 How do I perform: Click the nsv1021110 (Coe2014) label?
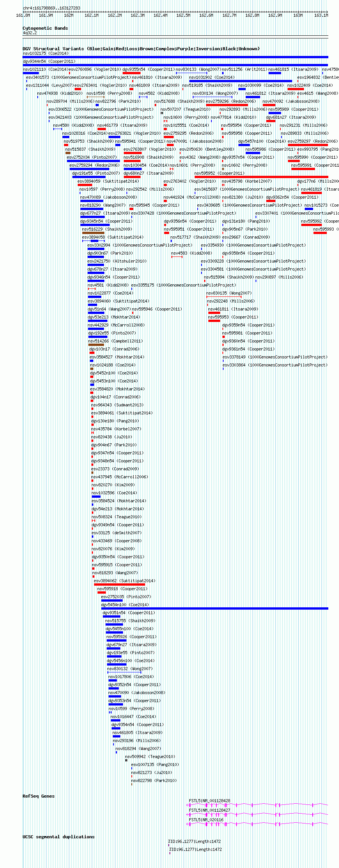(x=45, y=69)
